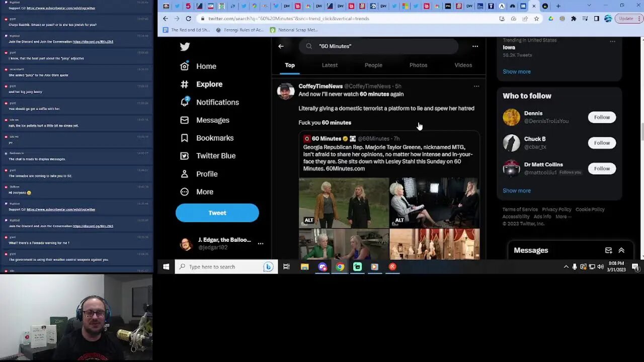Image resolution: width=644 pixels, height=362 pixels.
Task: Open Terms of Service link
Action: click(x=520, y=210)
